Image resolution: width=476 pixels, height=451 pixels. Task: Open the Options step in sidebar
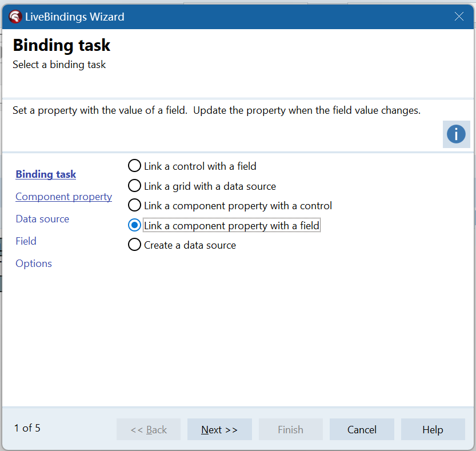(x=34, y=264)
